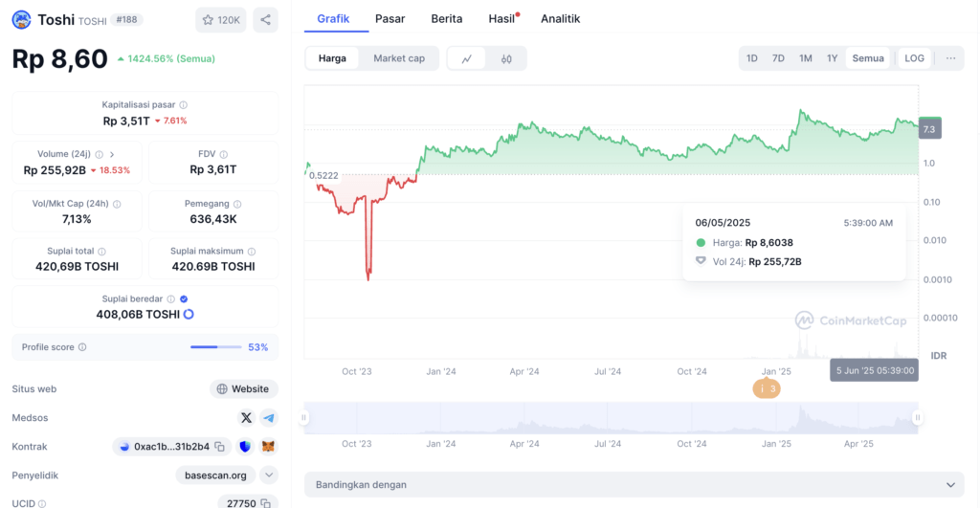Screen dimensions: 980x508
Task: Click the shield security icon
Action: tap(245, 447)
